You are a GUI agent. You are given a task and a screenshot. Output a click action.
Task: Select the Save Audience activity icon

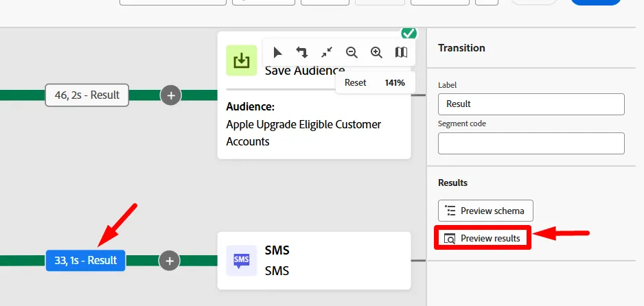tap(242, 60)
